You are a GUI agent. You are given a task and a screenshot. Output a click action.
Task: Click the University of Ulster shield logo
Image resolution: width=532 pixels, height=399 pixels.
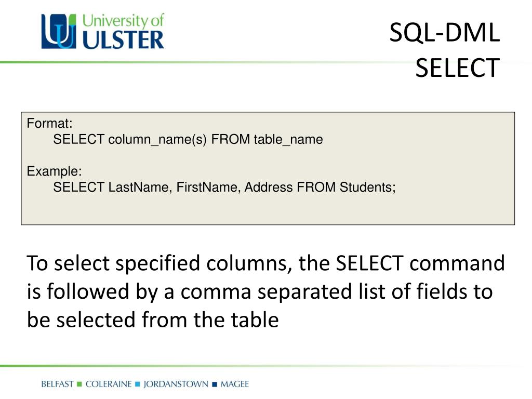pyautogui.click(x=59, y=31)
